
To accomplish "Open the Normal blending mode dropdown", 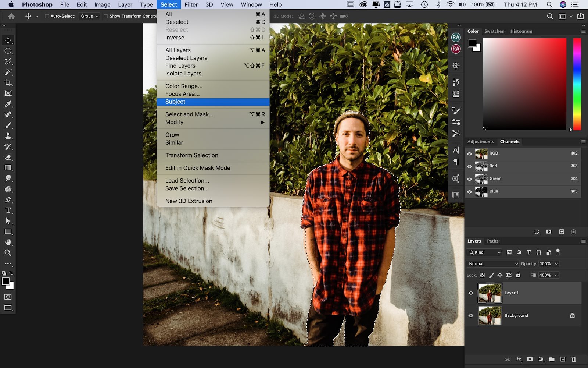I will pos(492,263).
